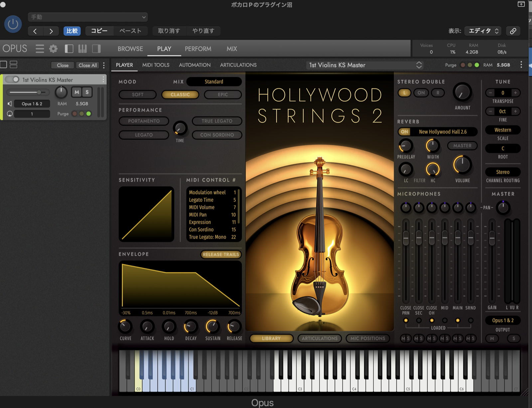Open the Standard mix dropdown
The height and width of the screenshot is (408, 532).
[x=214, y=82]
